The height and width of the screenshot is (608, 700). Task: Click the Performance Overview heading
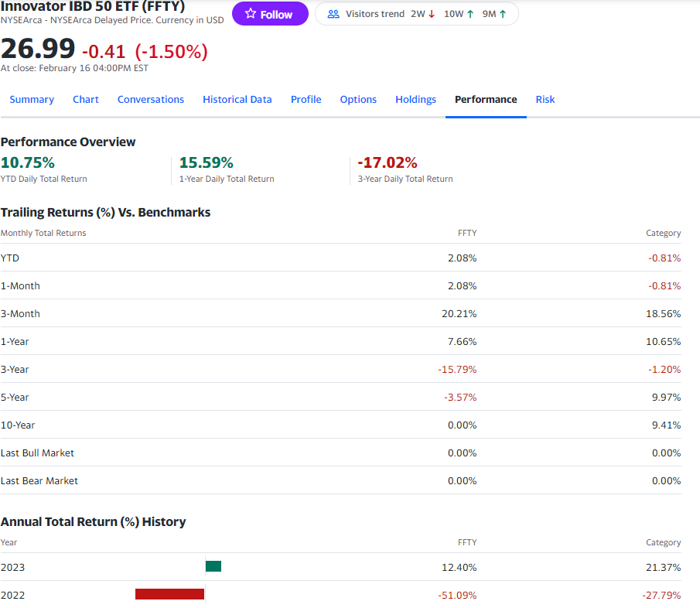pyautogui.click(x=68, y=142)
